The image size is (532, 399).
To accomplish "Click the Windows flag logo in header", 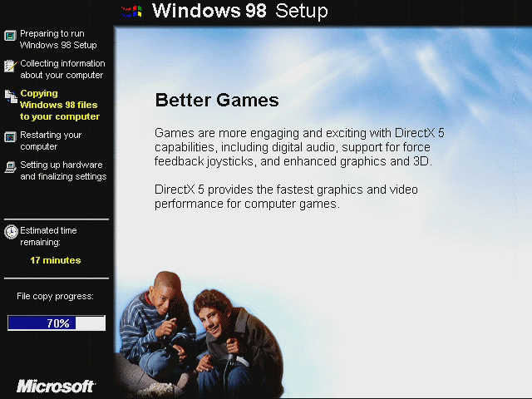I will (x=131, y=12).
